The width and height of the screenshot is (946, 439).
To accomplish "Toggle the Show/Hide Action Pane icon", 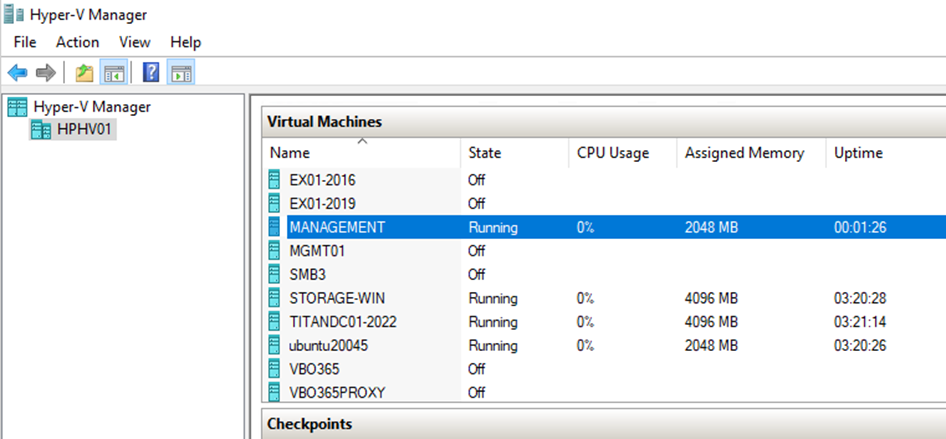I will pyautogui.click(x=181, y=73).
